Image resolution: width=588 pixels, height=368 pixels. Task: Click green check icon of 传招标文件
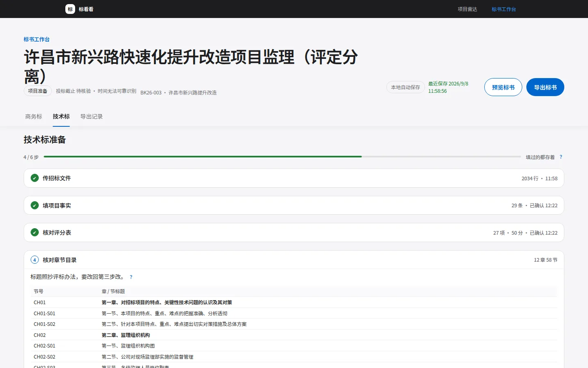(x=35, y=178)
